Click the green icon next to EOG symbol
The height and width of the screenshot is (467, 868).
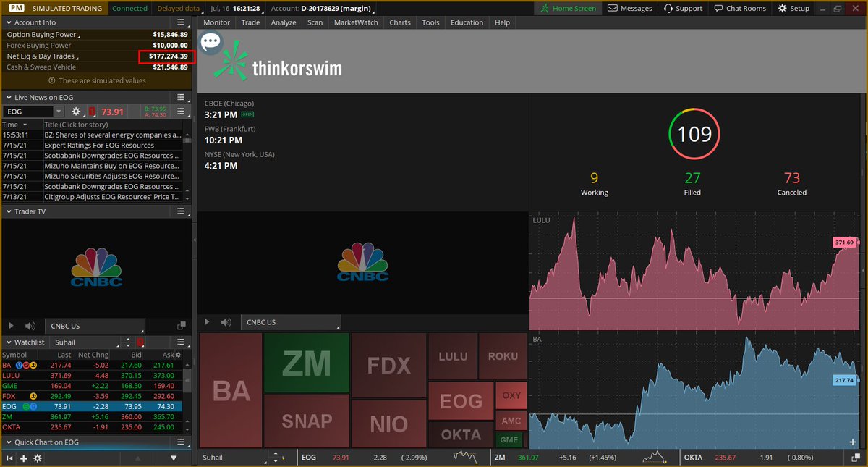point(25,406)
